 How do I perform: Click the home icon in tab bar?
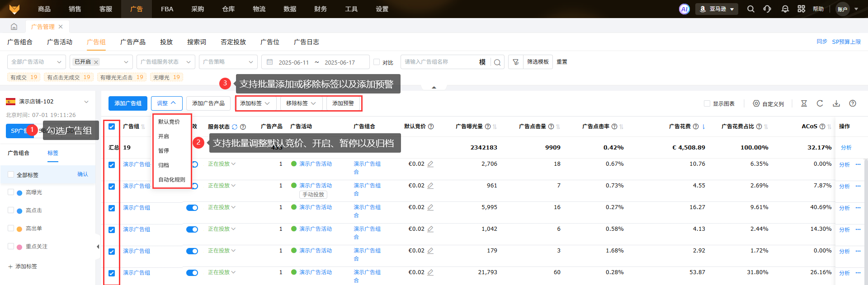click(14, 27)
